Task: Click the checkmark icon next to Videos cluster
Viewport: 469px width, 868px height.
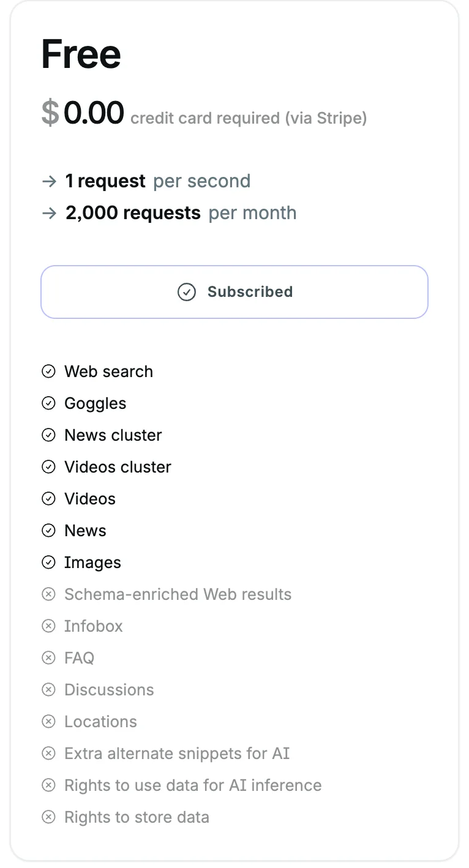Action: (49, 467)
